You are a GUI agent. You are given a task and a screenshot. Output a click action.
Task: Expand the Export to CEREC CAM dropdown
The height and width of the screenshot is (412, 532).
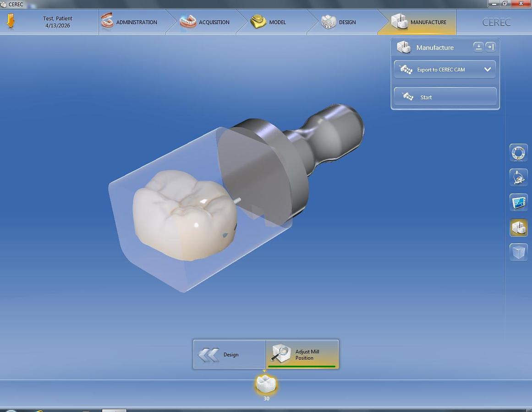tap(488, 69)
